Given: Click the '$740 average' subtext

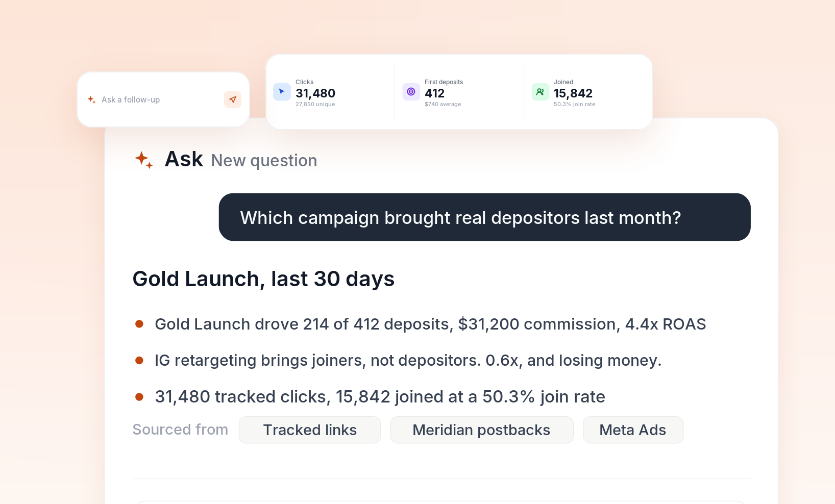Looking at the screenshot, I should tap(443, 104).
